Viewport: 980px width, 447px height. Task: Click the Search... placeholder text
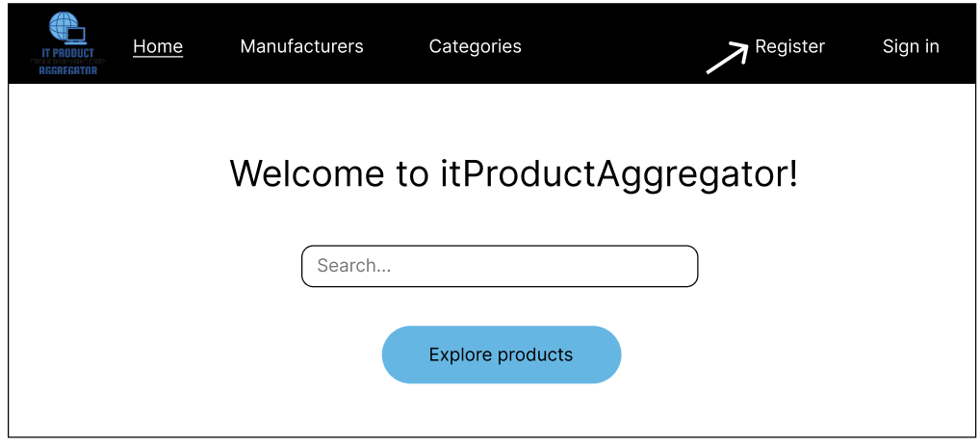pos(354,266)
